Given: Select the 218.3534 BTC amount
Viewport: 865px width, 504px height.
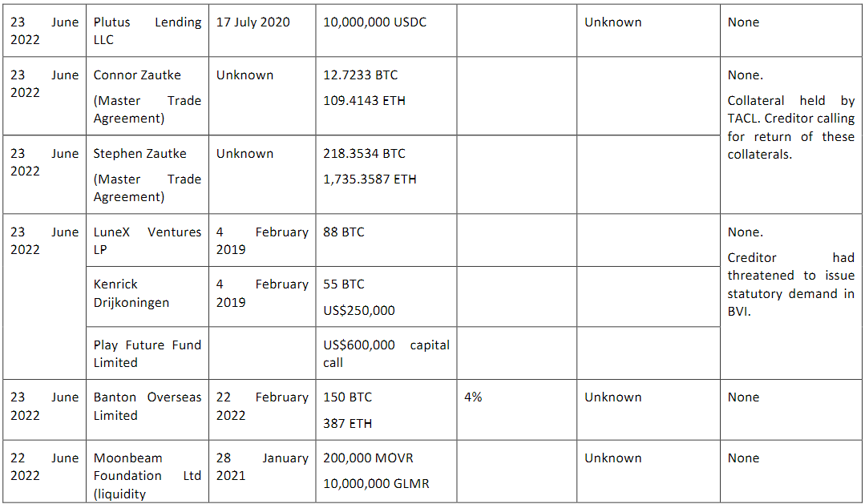Looking at the screenshot, I should pyautogui.click(x=364, y=153).
